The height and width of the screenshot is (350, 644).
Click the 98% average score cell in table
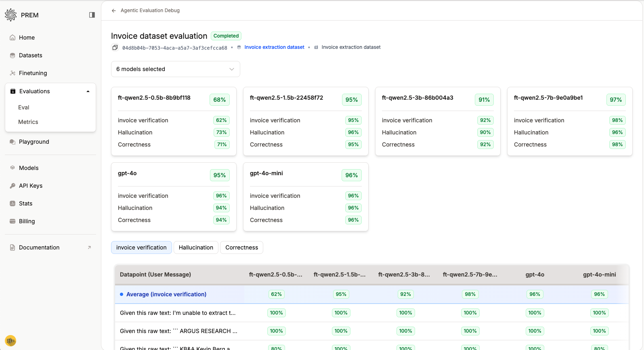pos(470,294)
